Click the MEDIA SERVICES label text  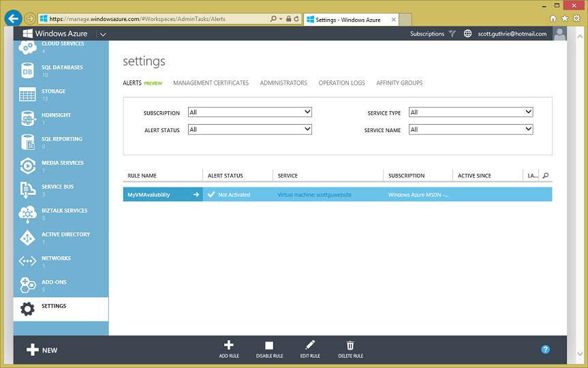(x=63, y=162)
